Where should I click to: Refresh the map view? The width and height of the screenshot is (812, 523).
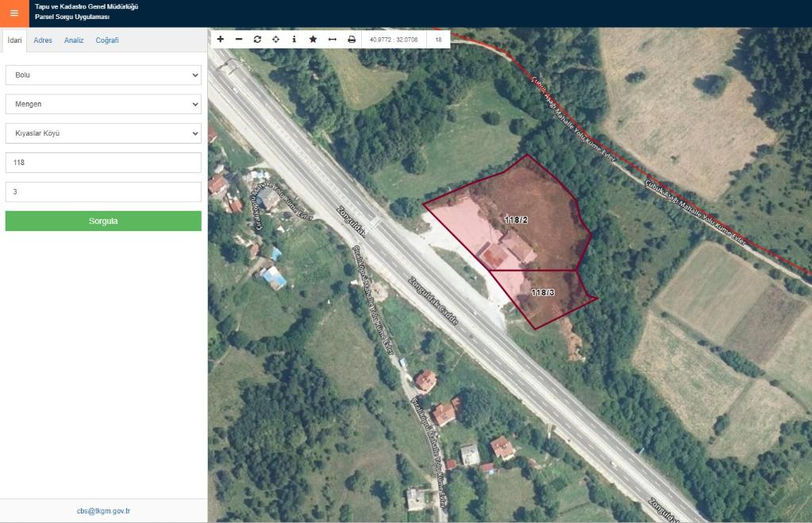(257, 40)
